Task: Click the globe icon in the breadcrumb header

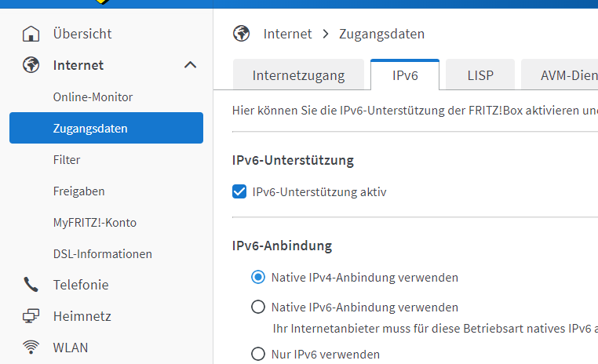Action: coord(242,34)
